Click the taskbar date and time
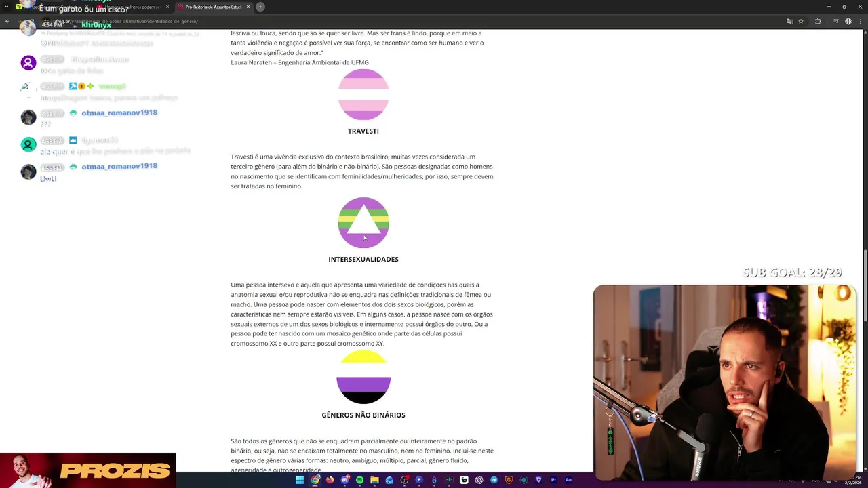The image size is (868, 488). (x=852, y=481)
